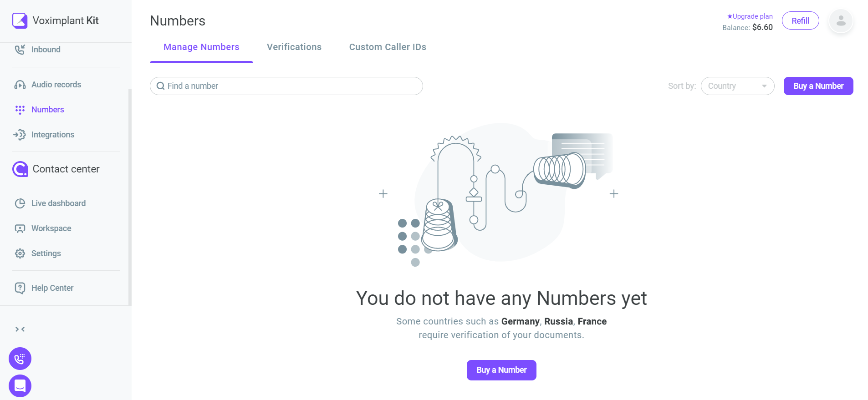
Task: Click the Numbers dial-pad icon
Action: click(x=20, y=110)
